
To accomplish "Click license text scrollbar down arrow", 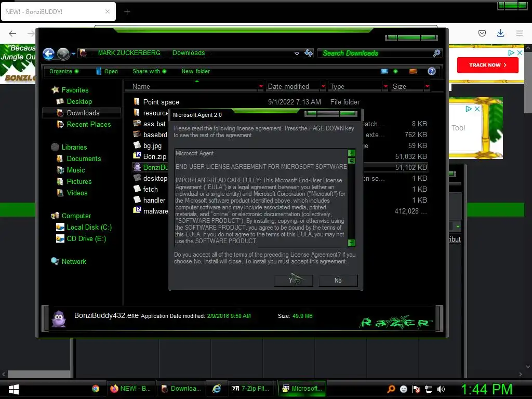I will coord(352,243).
